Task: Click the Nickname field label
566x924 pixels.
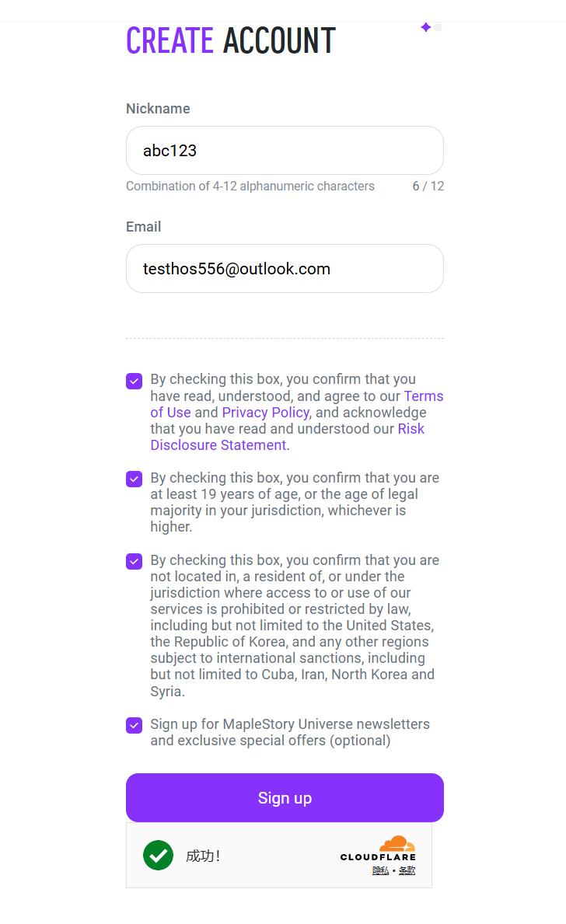Action: click(x=158, y=109)
